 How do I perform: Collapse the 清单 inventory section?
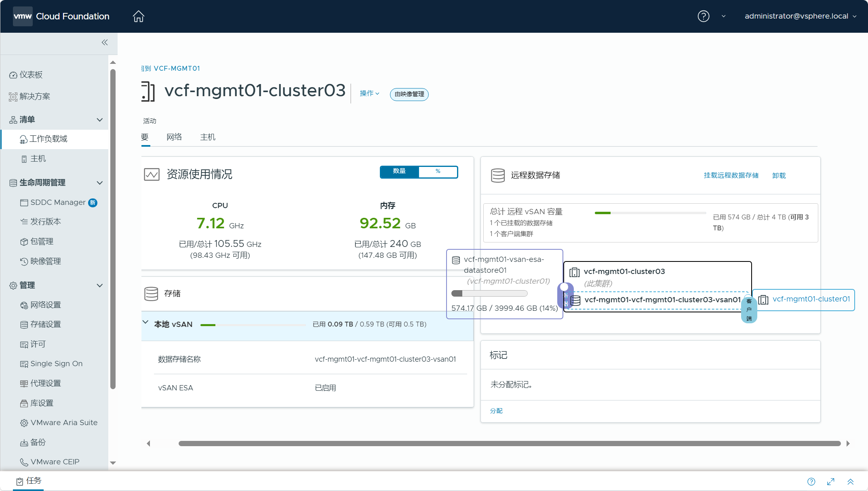[x=99, y=120]
